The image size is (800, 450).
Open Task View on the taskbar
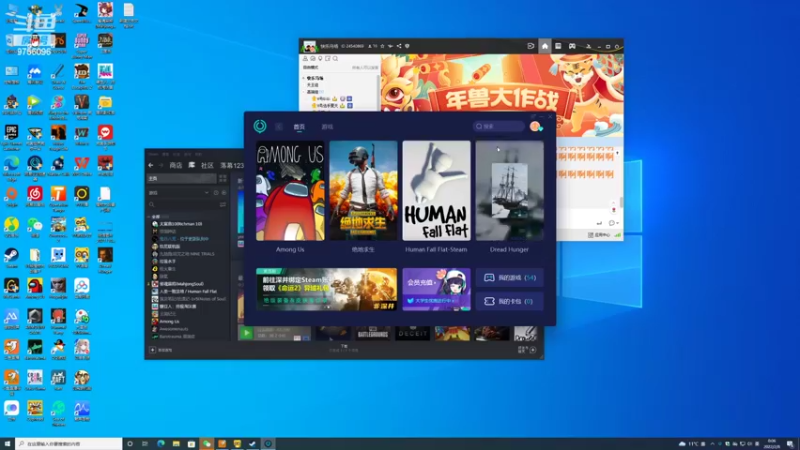click(145, 444)
